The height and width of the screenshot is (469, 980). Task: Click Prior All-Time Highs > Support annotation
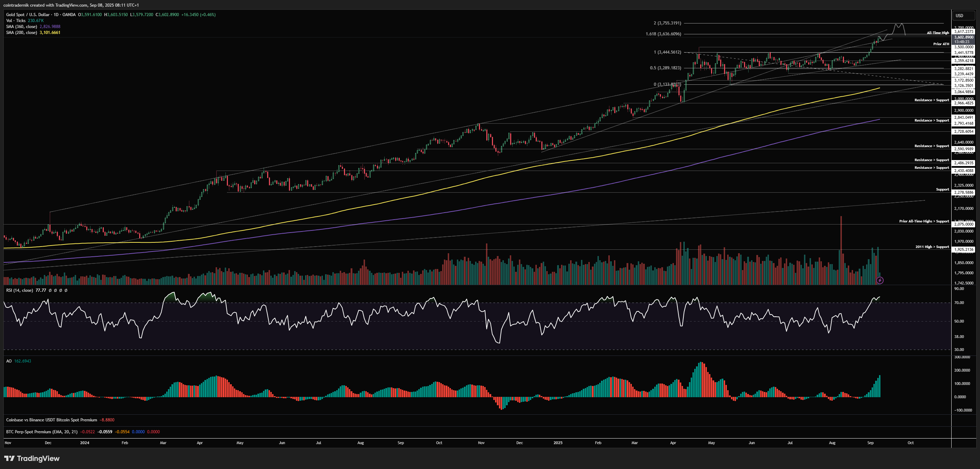coord(924,221)
